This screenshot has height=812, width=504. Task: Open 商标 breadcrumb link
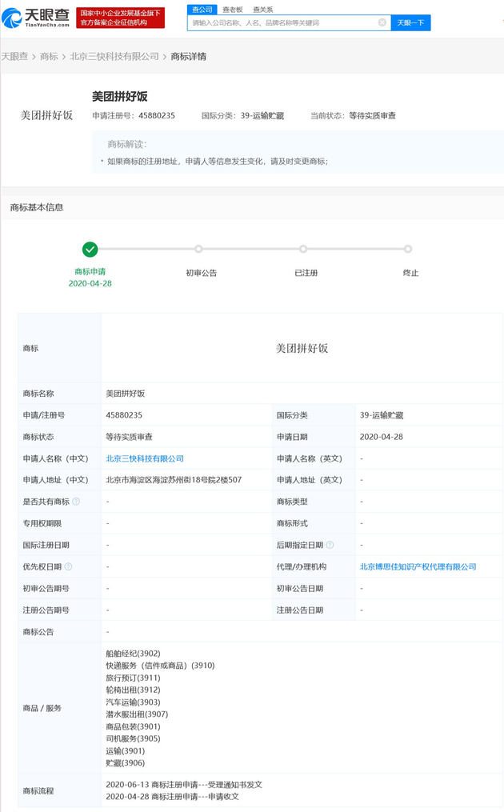[x=49, y=57]
